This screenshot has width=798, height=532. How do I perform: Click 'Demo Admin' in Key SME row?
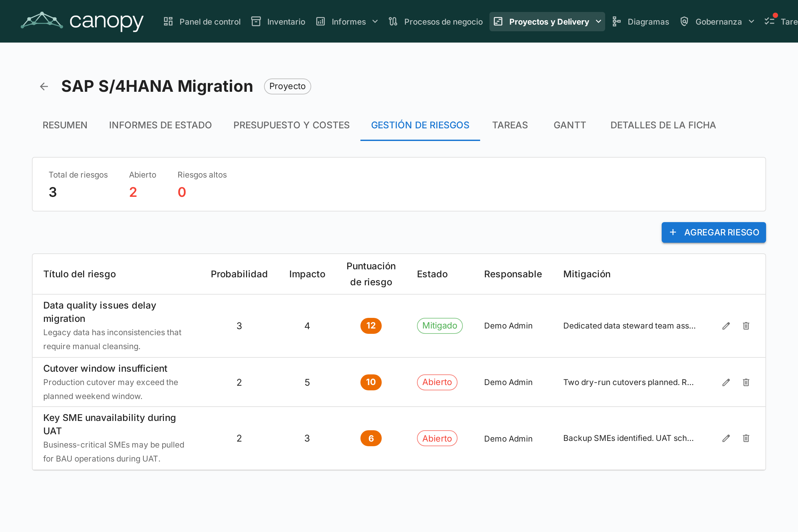tap(508, 439)
